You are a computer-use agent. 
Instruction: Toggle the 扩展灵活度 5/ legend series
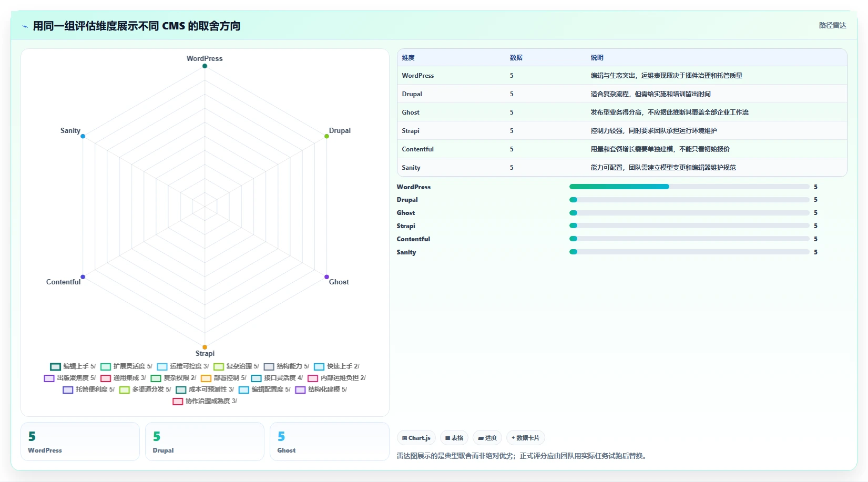126,366
